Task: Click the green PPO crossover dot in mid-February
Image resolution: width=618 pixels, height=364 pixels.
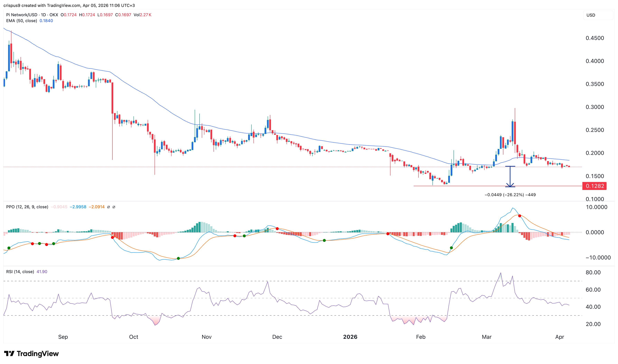Action: pos(451,248)
